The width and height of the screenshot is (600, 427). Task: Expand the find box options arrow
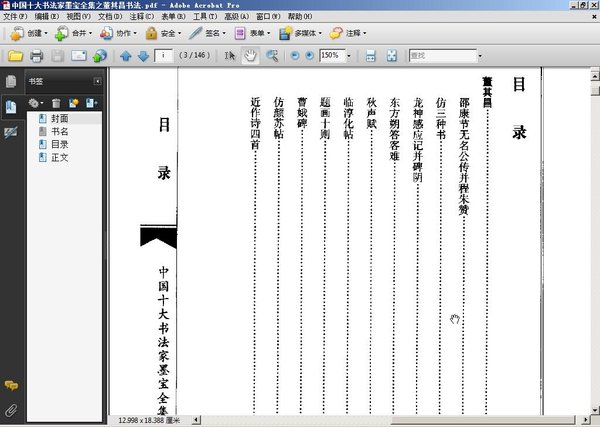[x=480, y=56]
